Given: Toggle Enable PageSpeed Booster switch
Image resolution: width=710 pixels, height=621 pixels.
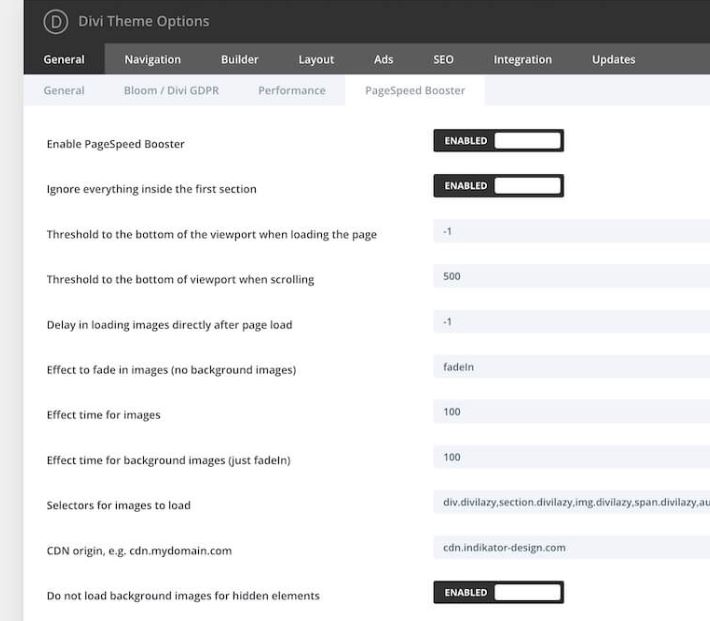Looking at the screenshot, I should (499, 140).
